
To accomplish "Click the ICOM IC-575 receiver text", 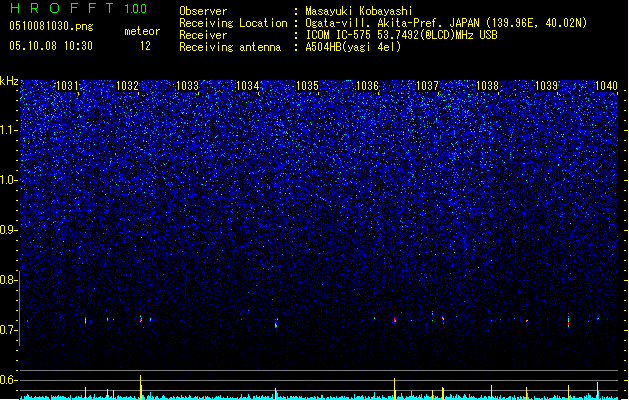I will 401,35.
